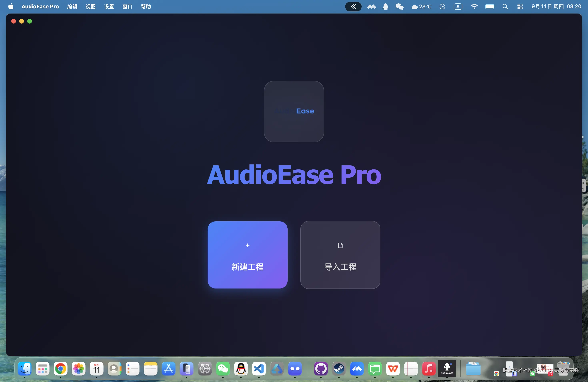Screen dimensions: 588x382
Task: Open the AudioEase Pro app menu
Action: [40, 7]
